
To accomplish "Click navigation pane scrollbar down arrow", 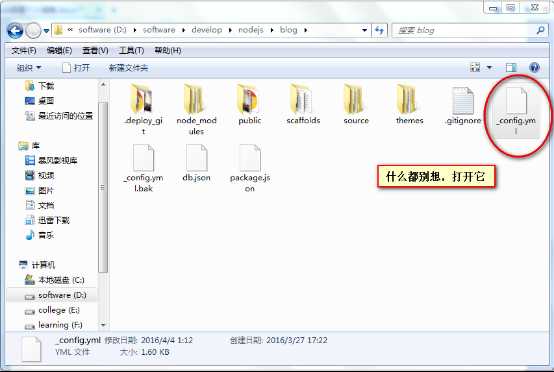I will click(103, 325).
